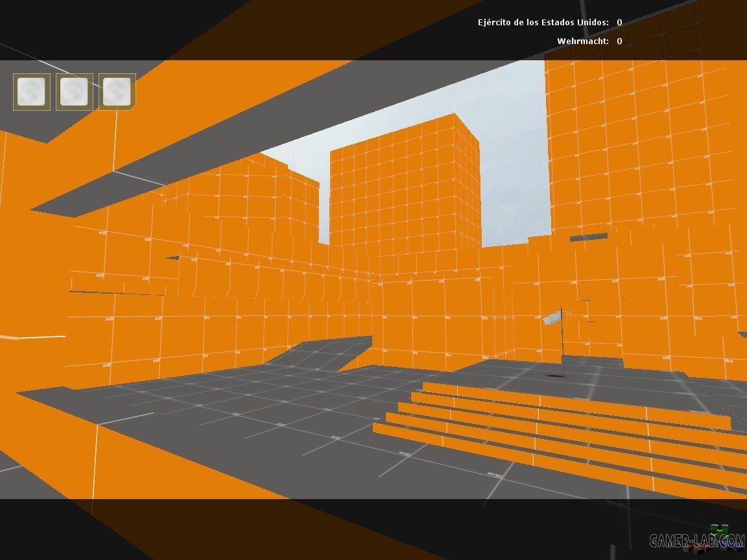Image resolution: width=747 pixels, height=560 pixels.
Task: Click the Ejército de los Estados Unidos label
Action: point(543,23)
